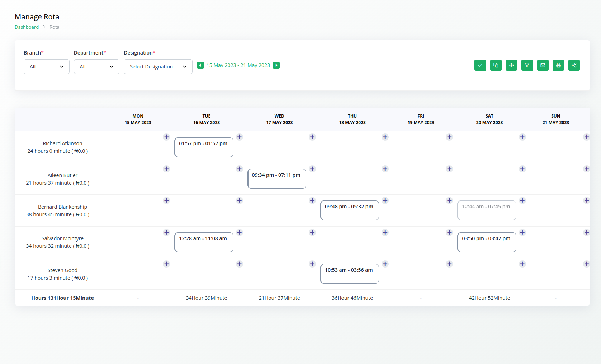Click the envelope email rota icon
The height and width of the screenshot is (364, 601).
coord(543,65)
